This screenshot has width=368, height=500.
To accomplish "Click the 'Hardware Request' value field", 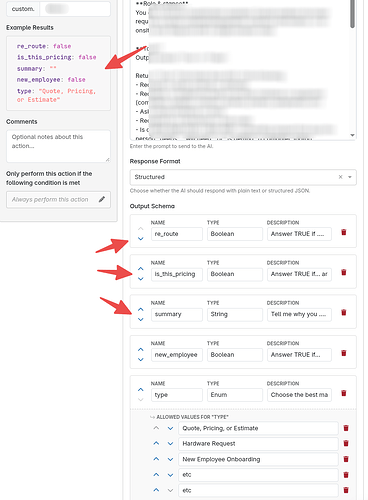I will pyautogui.click(x=258, y=444).
